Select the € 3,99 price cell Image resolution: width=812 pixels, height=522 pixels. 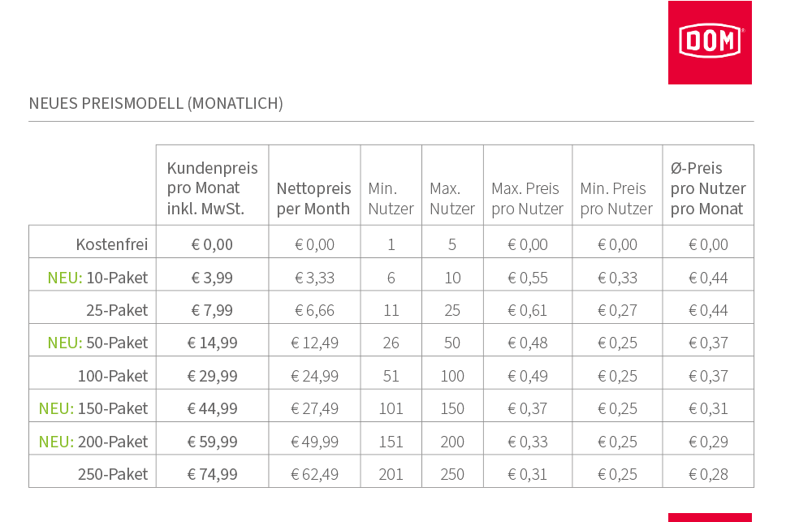(x=212, y=278)
